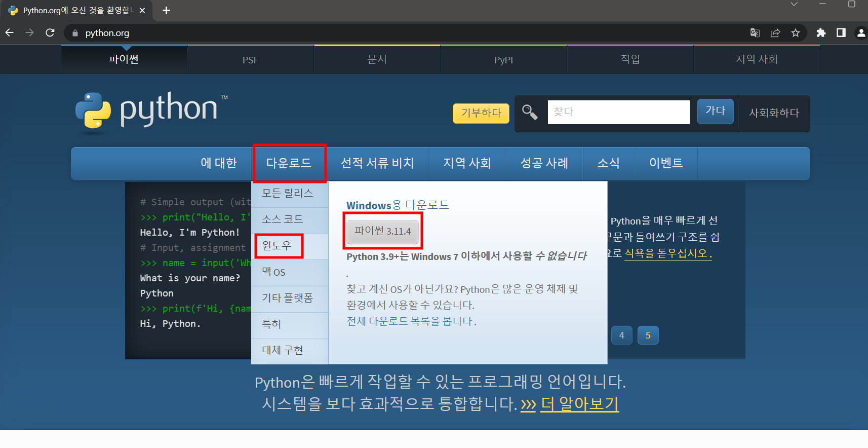Bookmark page with the star icon

coord(796,33)
